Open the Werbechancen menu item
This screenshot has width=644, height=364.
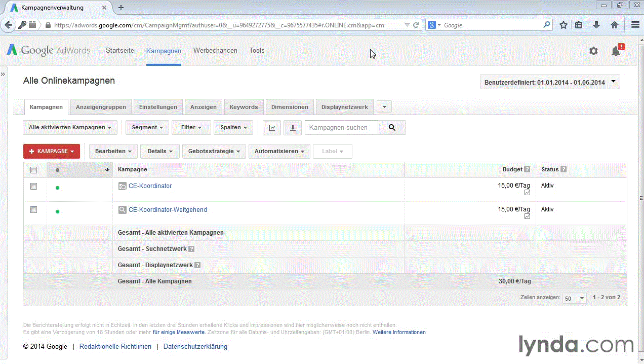pos(215,51)
